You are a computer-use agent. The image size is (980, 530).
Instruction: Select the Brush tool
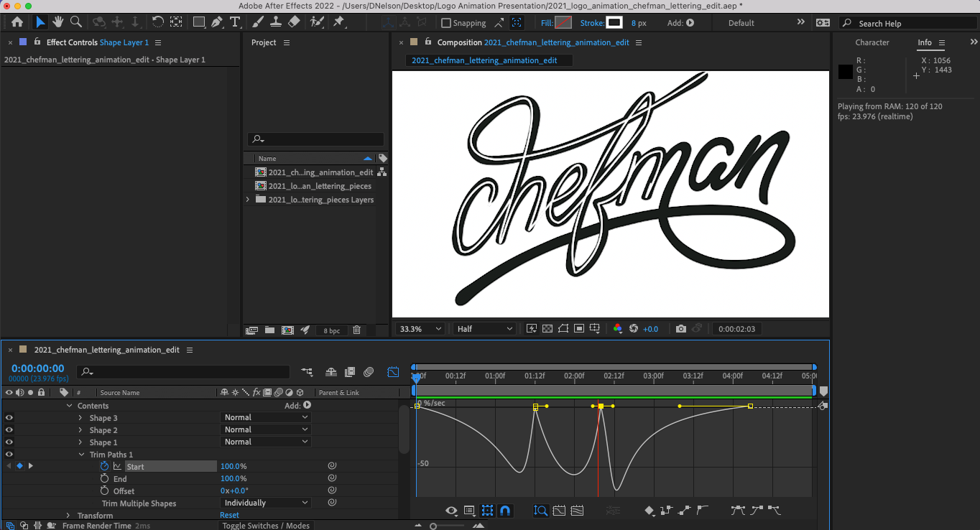(x=258, y=22)
